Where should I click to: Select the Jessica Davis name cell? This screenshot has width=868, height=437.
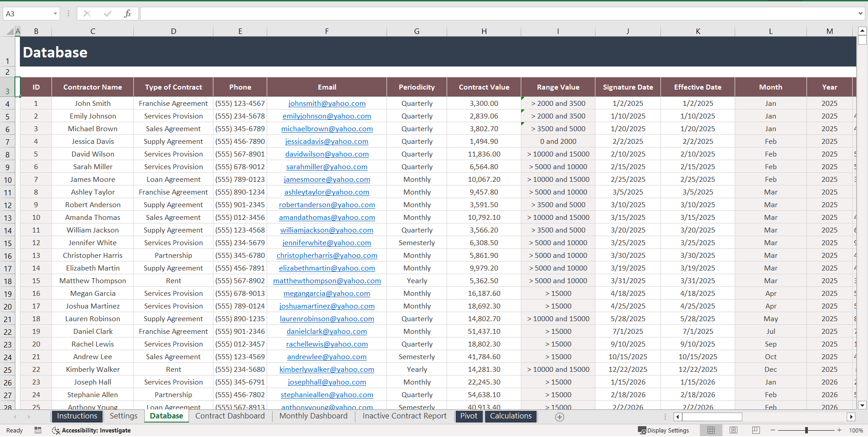pyautogui.click(x=93, y=142)
